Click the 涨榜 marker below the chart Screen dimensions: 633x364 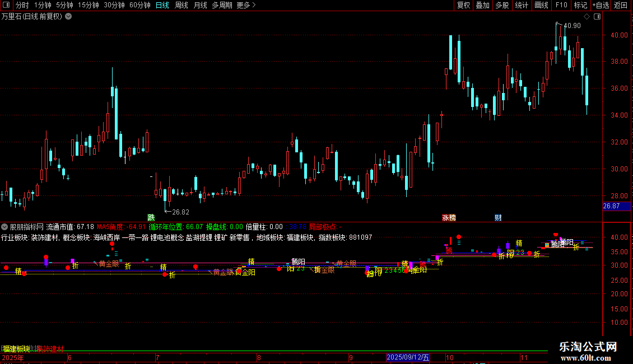coord(449,217)
